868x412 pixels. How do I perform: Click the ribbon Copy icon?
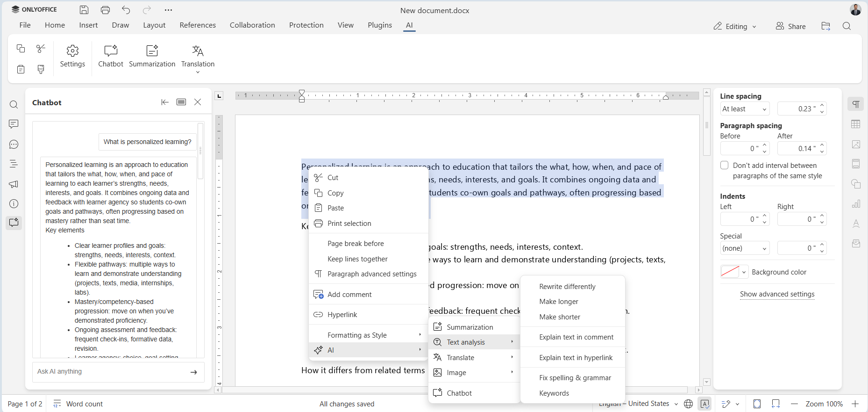tap(21, 48)
